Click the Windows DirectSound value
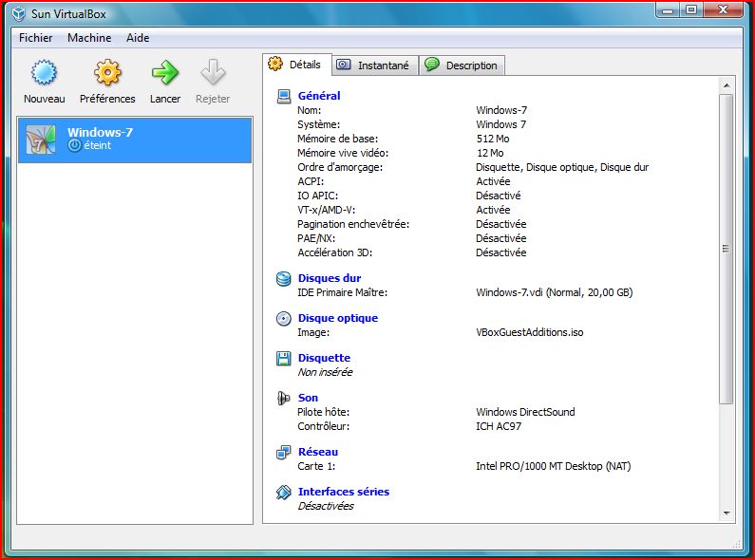 [525, 412]
